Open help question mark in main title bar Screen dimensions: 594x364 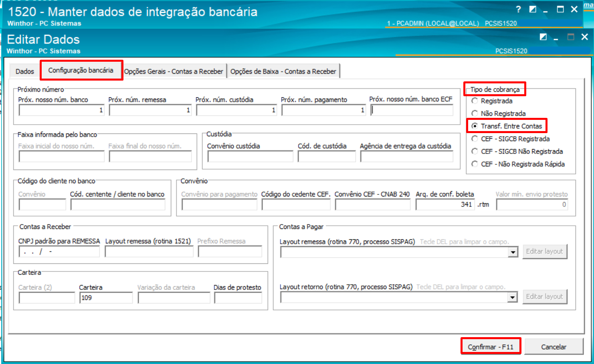[x=518, y=9]
